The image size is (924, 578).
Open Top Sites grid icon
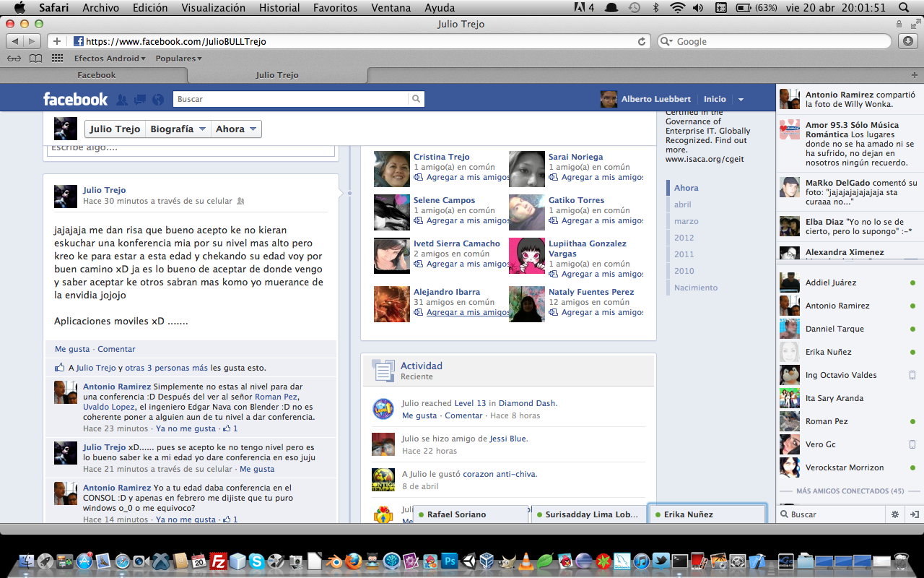coord(56,59)
